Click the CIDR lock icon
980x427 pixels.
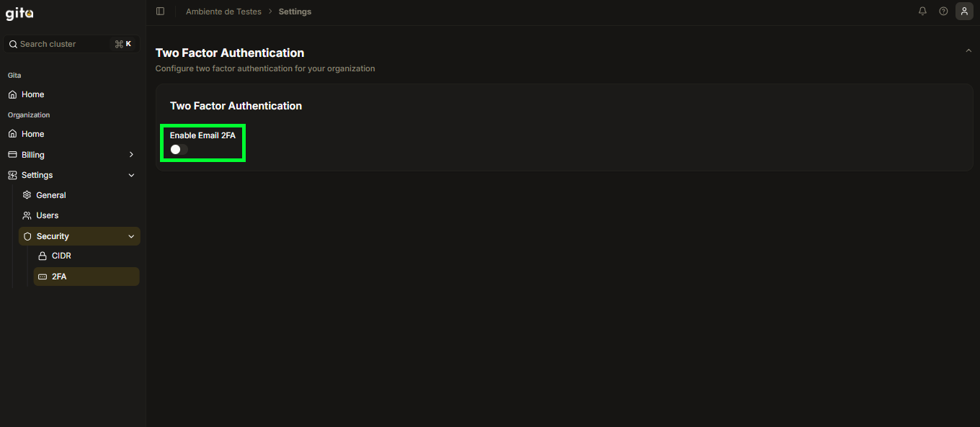[43, 256]
